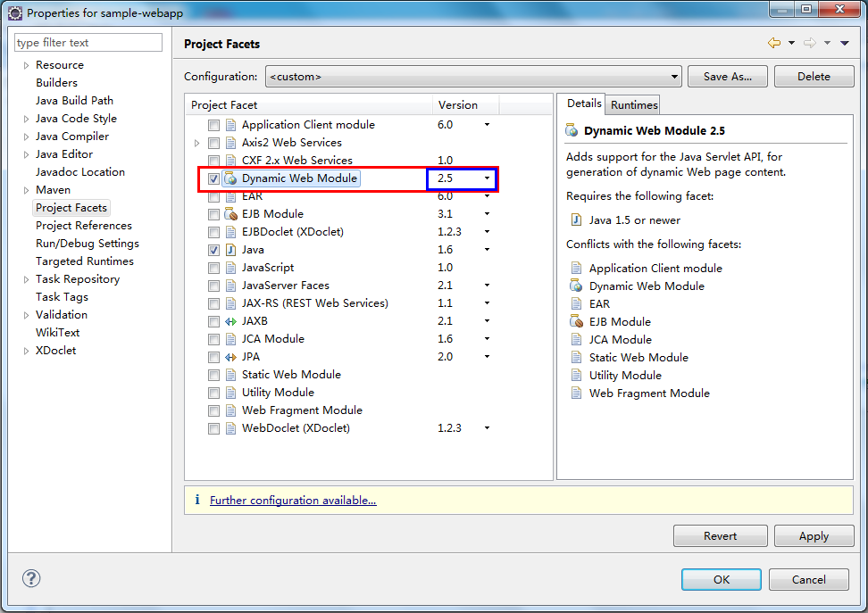
Task: Click the Save As... button
Action: pos(728,77)
